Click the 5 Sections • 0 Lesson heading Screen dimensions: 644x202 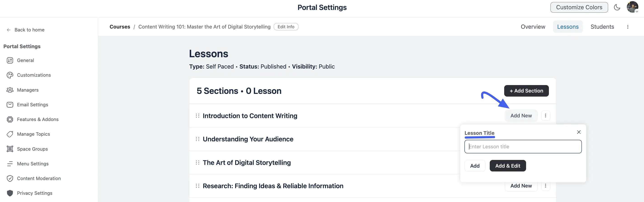239,91
